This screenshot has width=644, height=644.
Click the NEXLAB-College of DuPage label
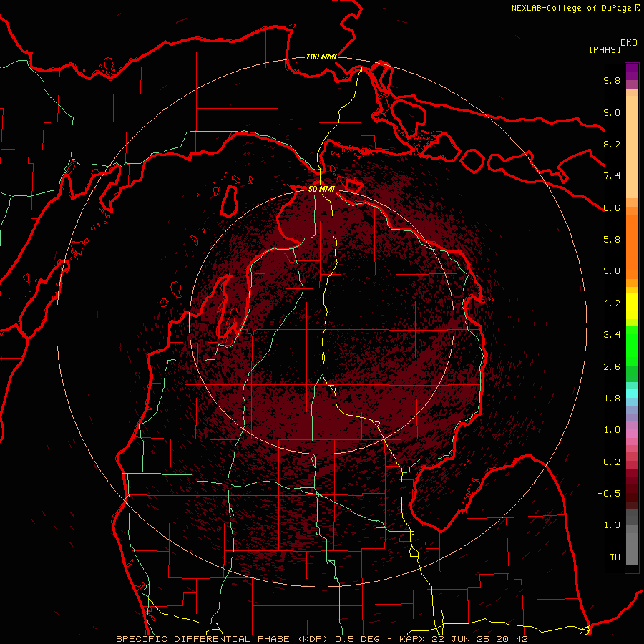[x=575, y=8]
